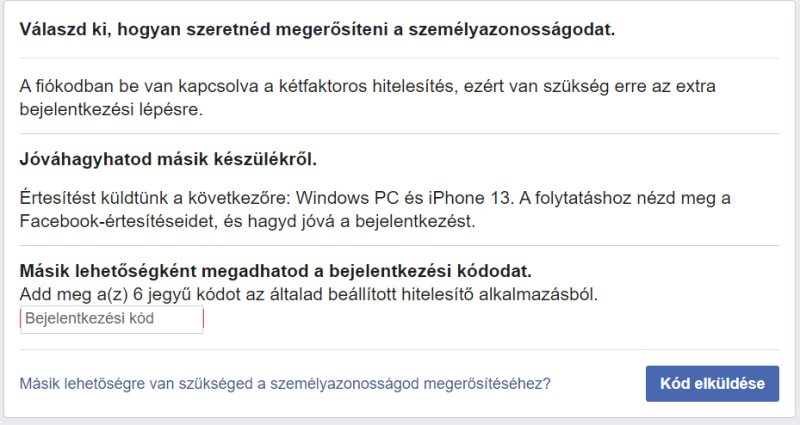Click the Válaszd ki, hogyan szeretnéd heading

click(317, 29)
